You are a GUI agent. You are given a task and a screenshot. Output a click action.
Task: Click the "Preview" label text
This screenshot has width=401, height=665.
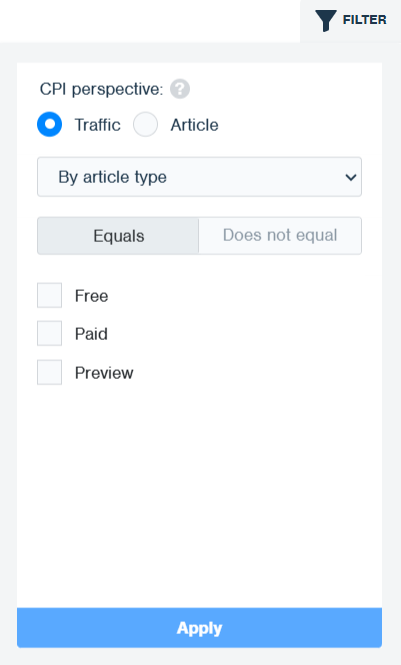point(104,373)
